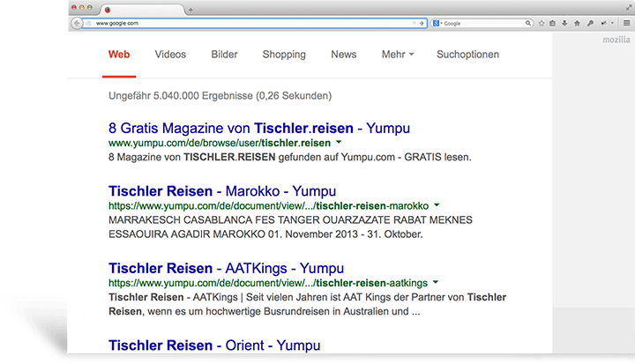The width and height of the screenshot is (635, 364).
Task: Open the Google search engine selector
Action: pyautogui.click(x=437, y=23)
